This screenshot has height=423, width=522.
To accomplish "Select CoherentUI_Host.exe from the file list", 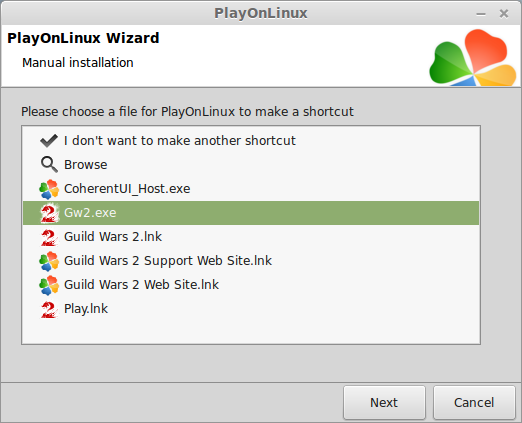I will coord(127,189).
